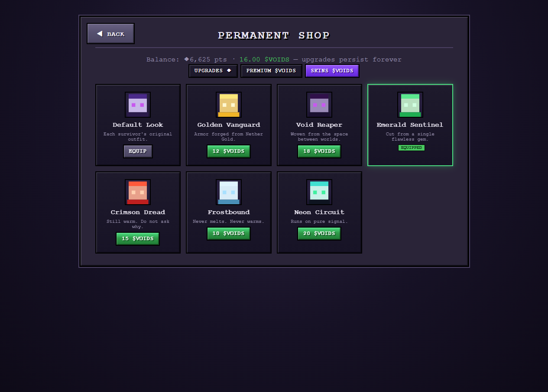Click the Golden Vanguard name label
This screenshot has height=392, width=548.
click(x=229, y=125)
